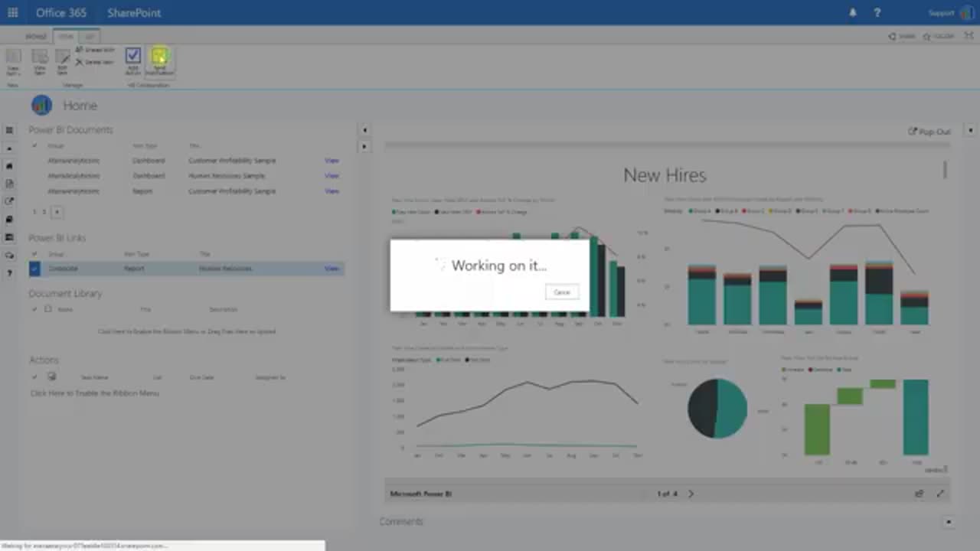Collapse the left sidebar up arrow
This screenshot has height=551, width=980.
click(x=9, y=148)
